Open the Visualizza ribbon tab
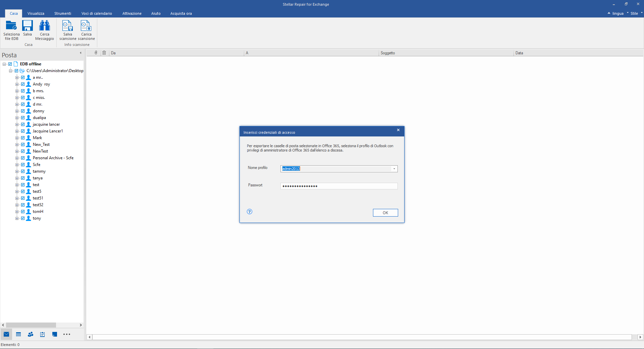The height and width of the screenshot is (349, 644). pos(36,13)
